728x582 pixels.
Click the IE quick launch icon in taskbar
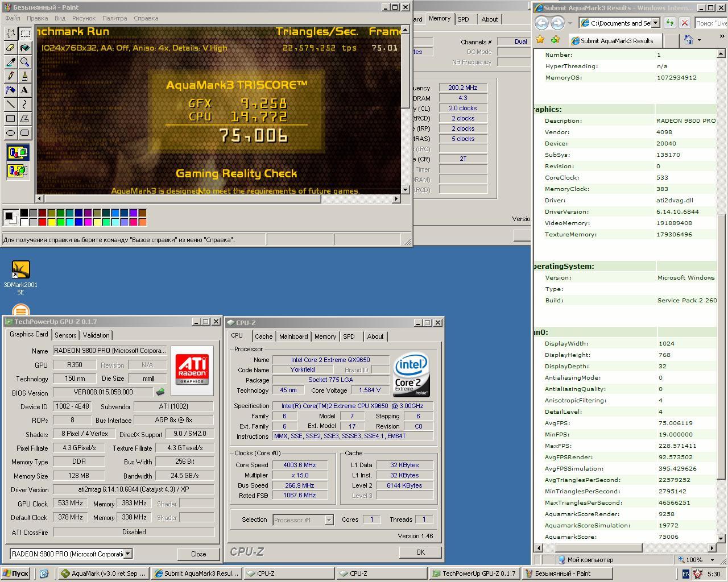pyautogui.click(x=44, y=573)
